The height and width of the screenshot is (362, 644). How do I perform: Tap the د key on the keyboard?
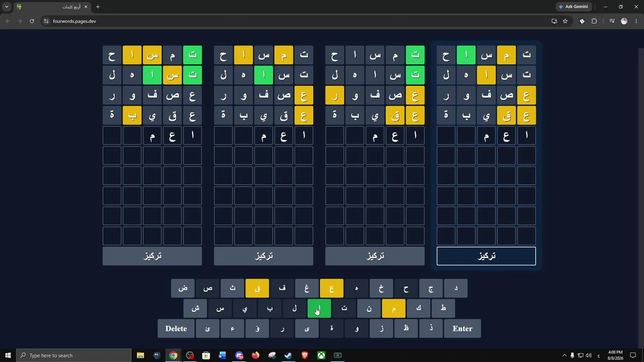456,288
